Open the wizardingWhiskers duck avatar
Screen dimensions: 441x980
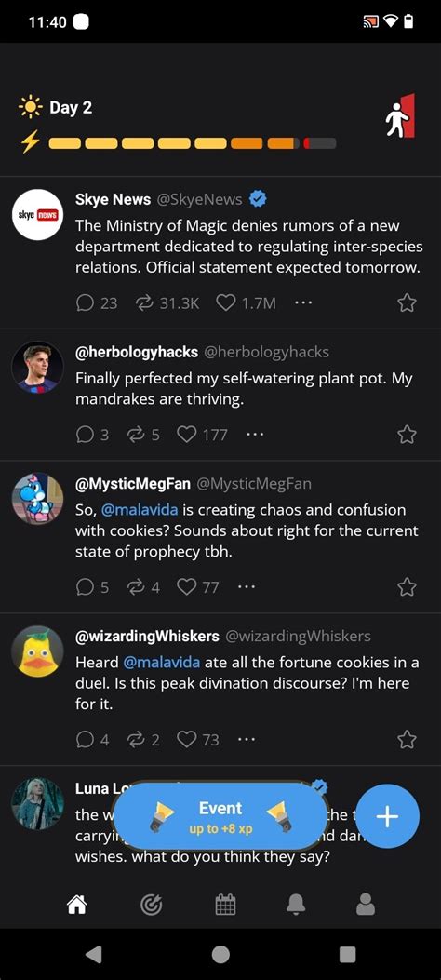(x=37, y=651)
